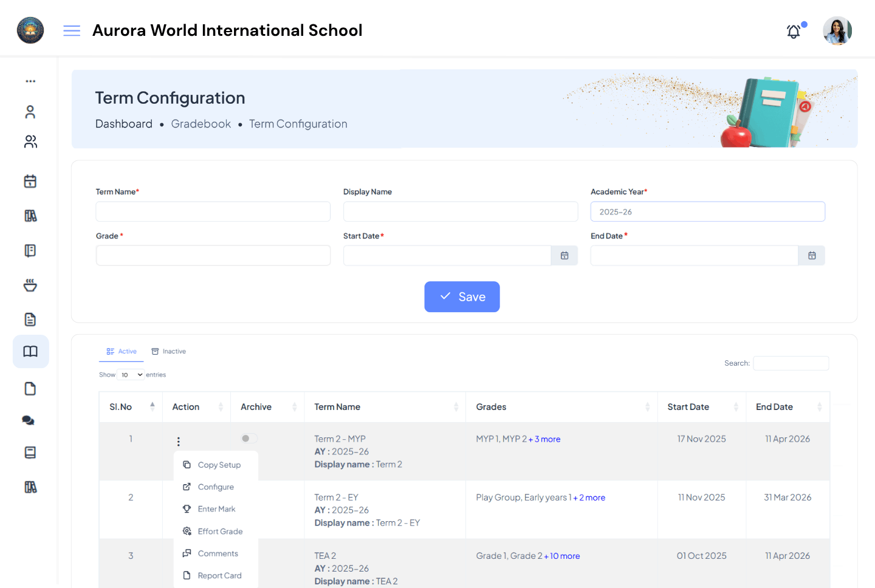Select the students group icon in the sidebar

(x=30, y=142)
